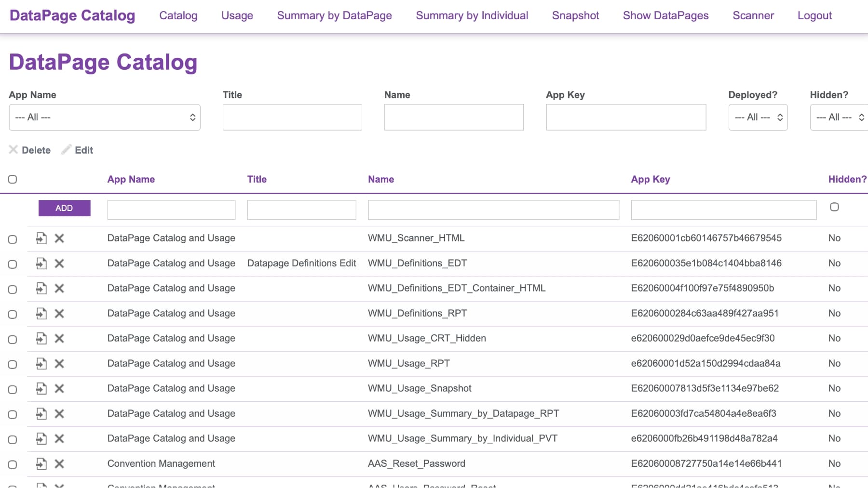
Task: Open edit icon for WMU_Usage_Summary_by_Datapage_RPT row
Action: pyautogui.click(x=41, y=413)
